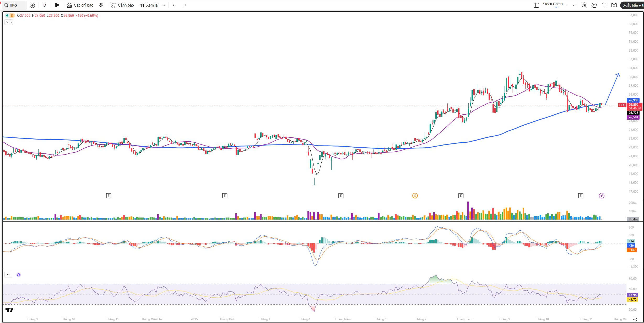Select the D daily interval button
Viewport: 644px width, 323px height.
coord(45,5)
